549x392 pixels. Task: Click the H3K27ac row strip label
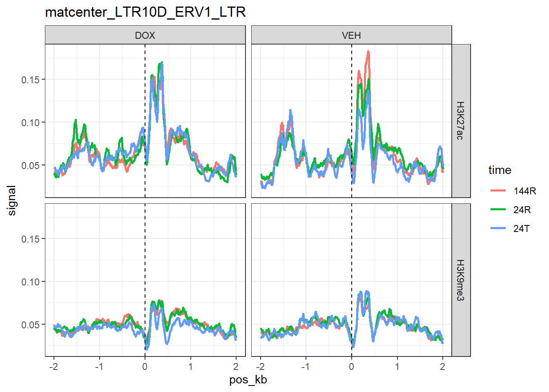coord(461,121)
